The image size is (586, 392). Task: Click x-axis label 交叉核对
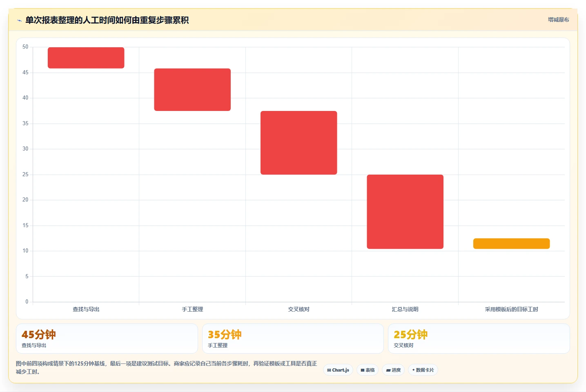click(299, 309)
